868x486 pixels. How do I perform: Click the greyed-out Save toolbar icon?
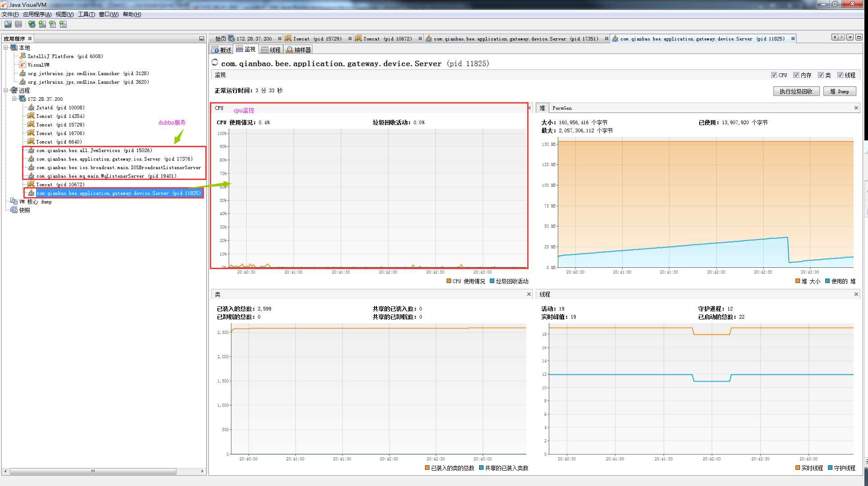coord(18,24)
